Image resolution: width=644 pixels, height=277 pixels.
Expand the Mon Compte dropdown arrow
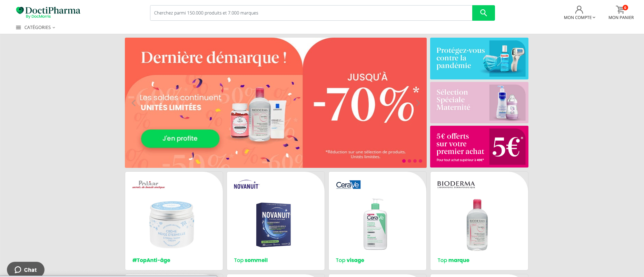pyautogui.click(x=594, y=18)
